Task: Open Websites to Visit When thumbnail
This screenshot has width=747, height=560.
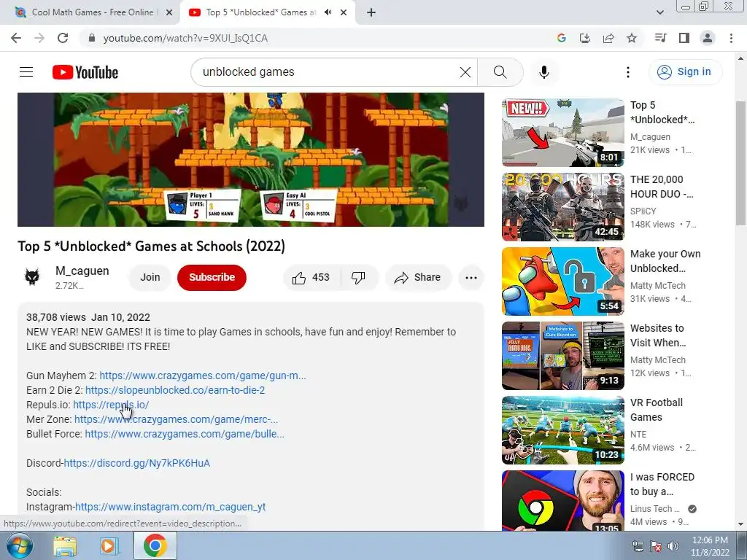Action: click(562, 356)
